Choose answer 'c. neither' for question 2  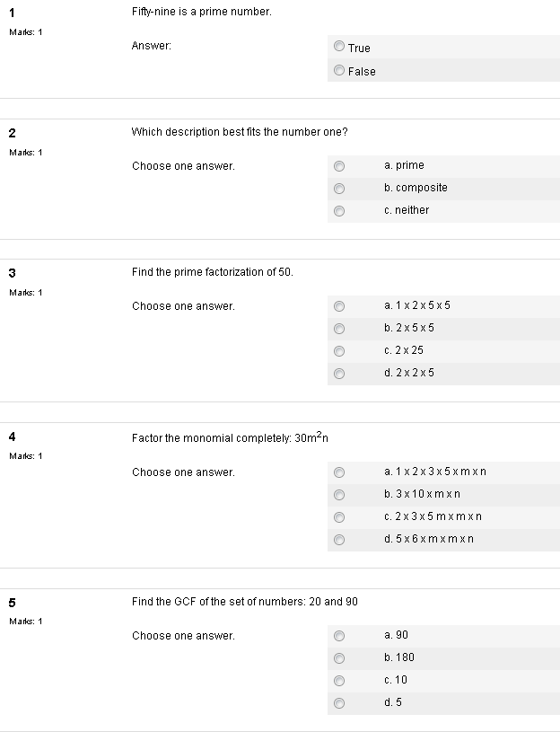click(339, 210)
